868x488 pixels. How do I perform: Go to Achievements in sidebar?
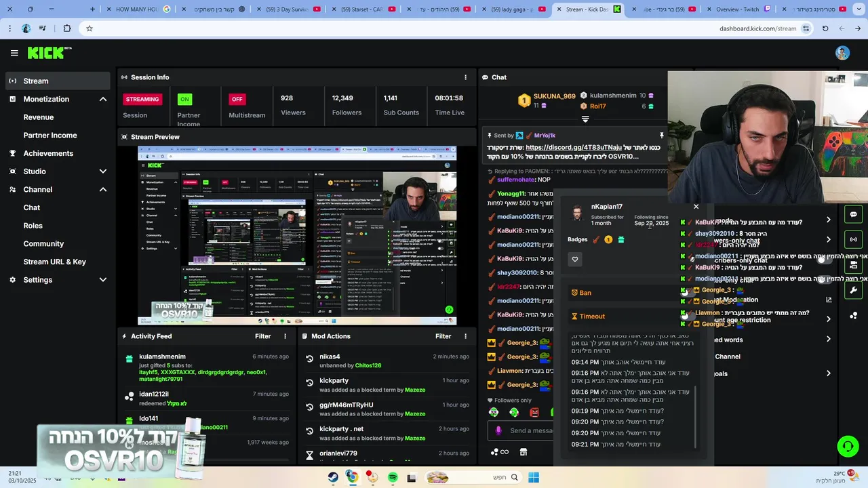(x=48, y=153)
